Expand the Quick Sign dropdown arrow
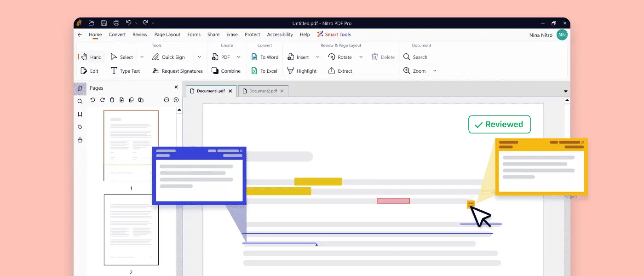 [199, 57]
